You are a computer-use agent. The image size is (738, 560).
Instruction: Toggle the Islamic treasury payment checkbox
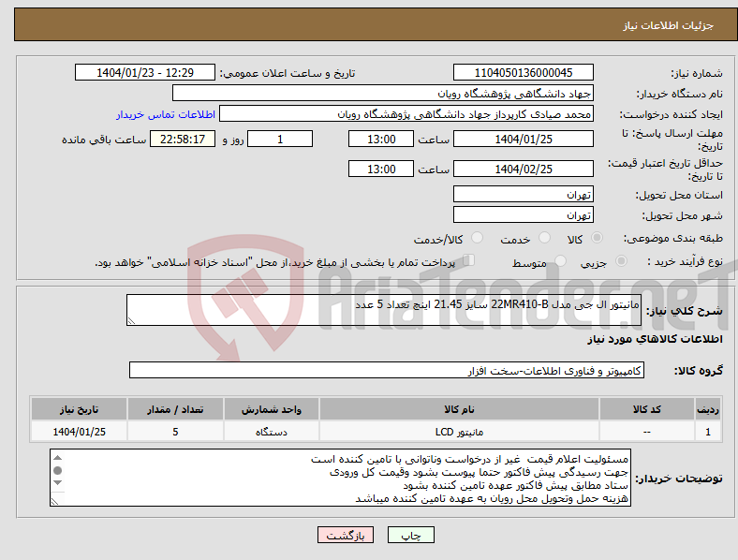tap(469, 260)
